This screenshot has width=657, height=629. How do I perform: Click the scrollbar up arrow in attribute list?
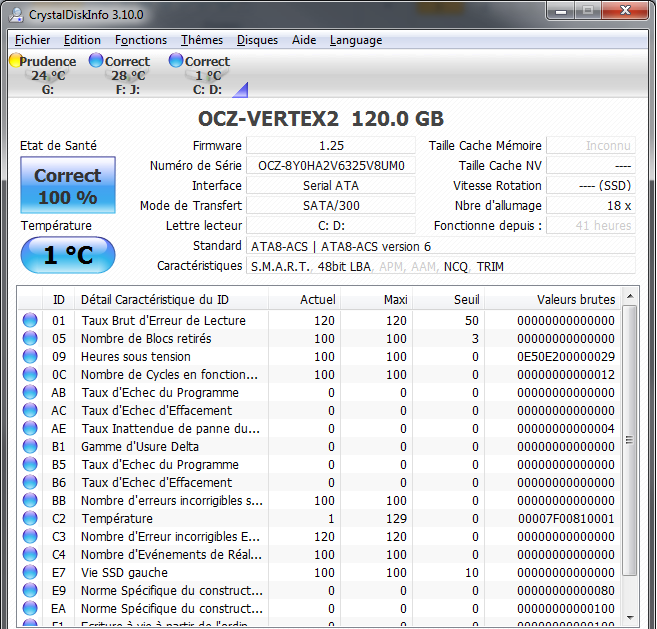tap(629, 296)
